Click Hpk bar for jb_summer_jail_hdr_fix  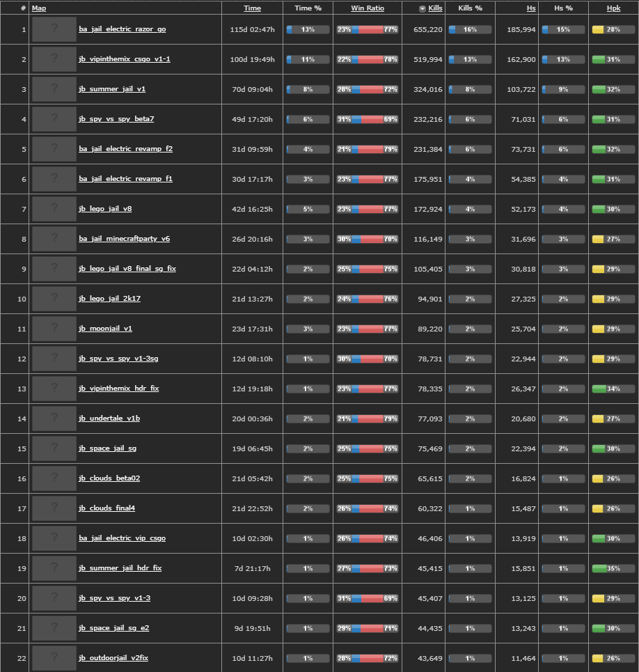point(613,568)
